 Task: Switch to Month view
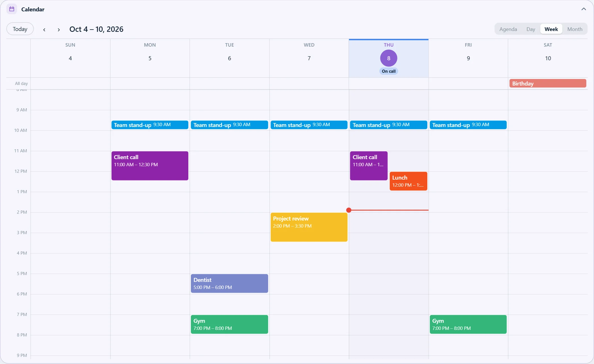point(575,29)
